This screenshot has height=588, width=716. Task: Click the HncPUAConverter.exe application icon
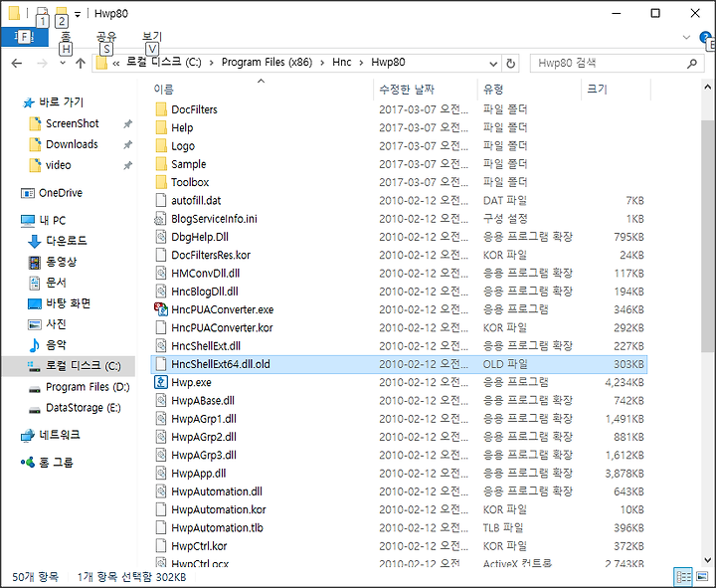coord(161,309)
